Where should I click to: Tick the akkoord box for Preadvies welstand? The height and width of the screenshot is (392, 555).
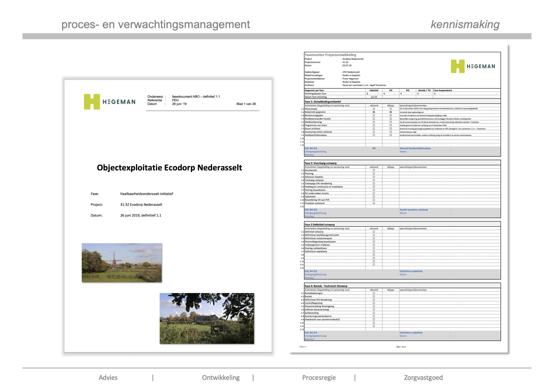(x=374, y=203)
